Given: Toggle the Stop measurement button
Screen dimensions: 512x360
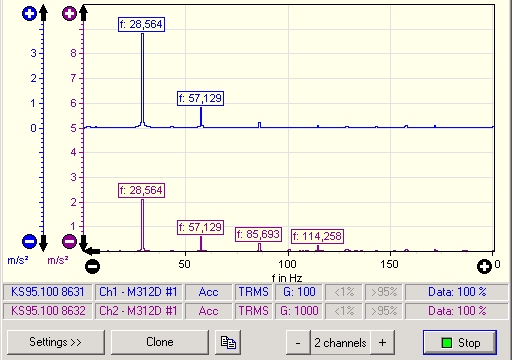Looking at the screenshot, I should pos(460,342).
